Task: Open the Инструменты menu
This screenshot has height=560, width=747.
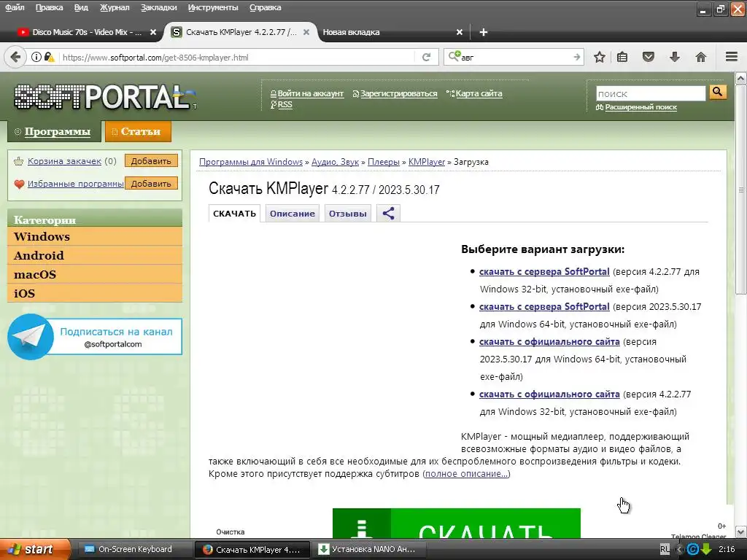Action: coord(213,7)
